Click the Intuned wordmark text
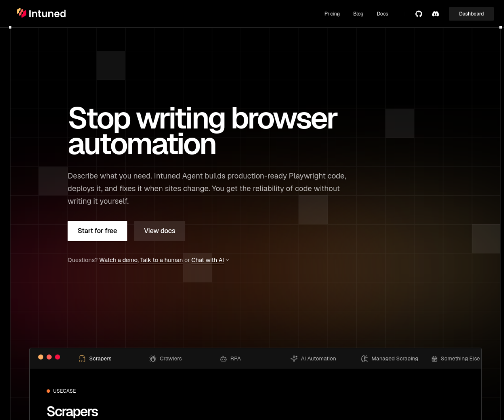 (x=47, y=14)
